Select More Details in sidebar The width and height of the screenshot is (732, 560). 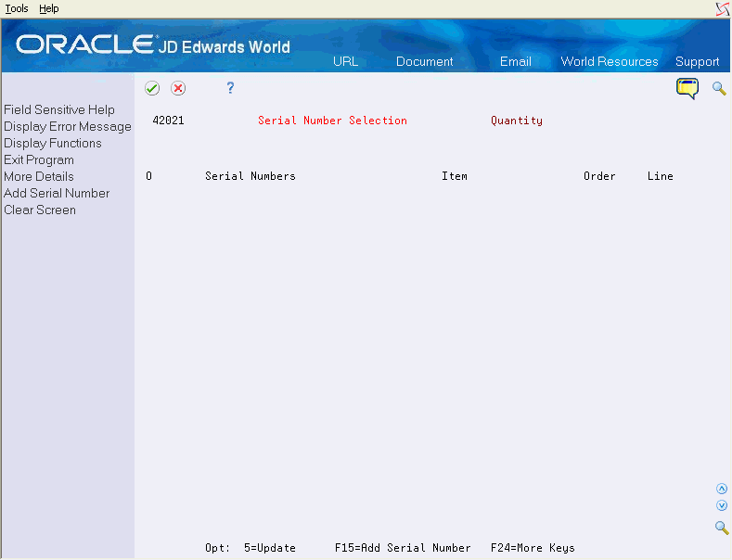[39, 176]
